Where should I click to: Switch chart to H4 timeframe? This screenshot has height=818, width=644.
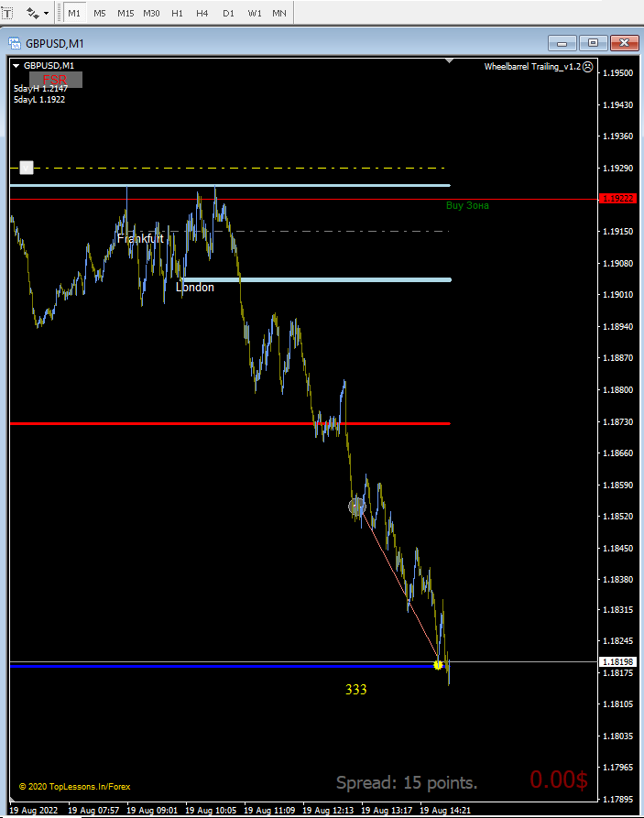(202, 13)
